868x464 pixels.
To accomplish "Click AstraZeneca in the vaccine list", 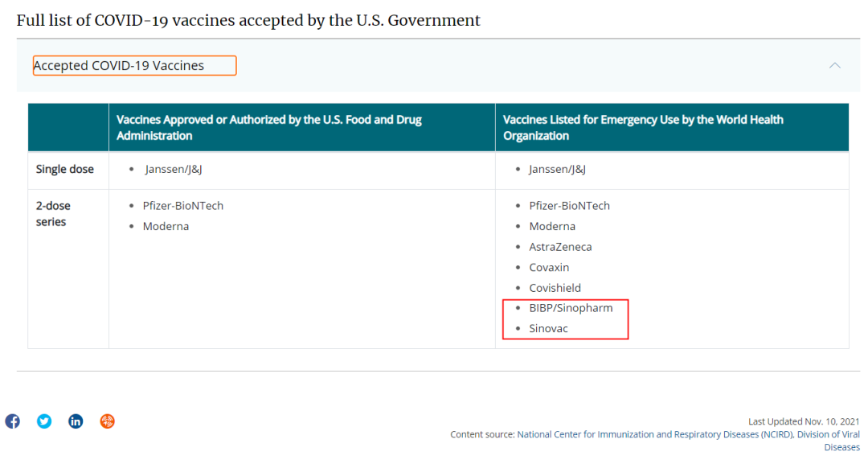I will (x=560, y=247).
